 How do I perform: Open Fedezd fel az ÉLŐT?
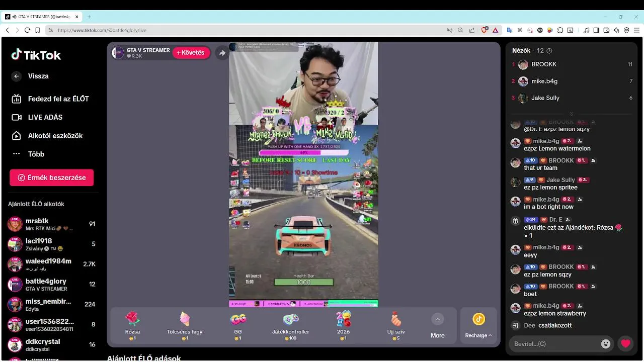point(50,99)
